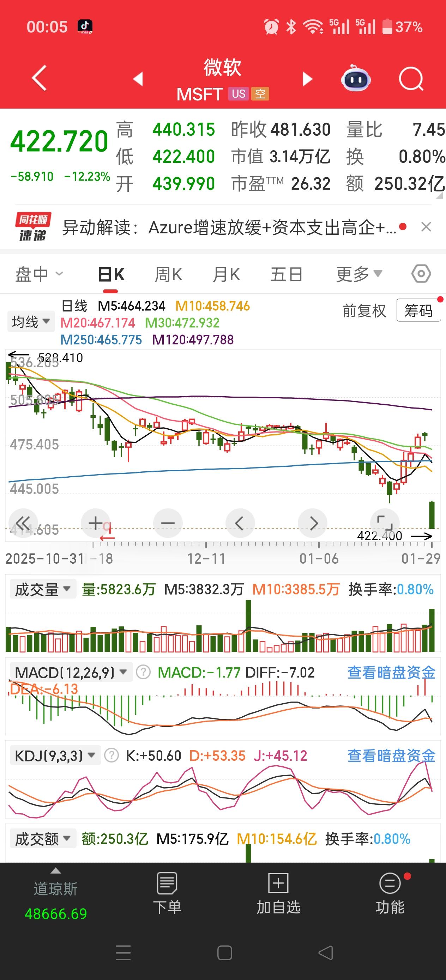
Task: Tap the tallest green bar in volume chart
Action: (248, 626)
